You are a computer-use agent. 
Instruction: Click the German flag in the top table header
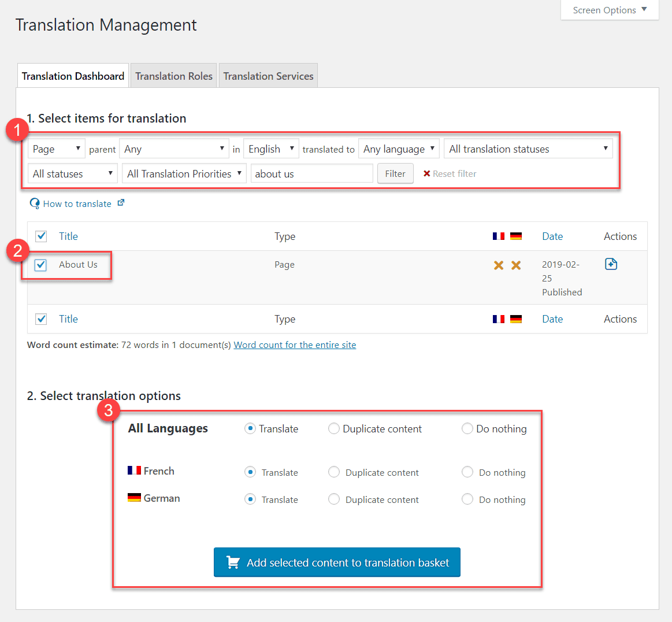pyautogui.click(x=516, y=236)
